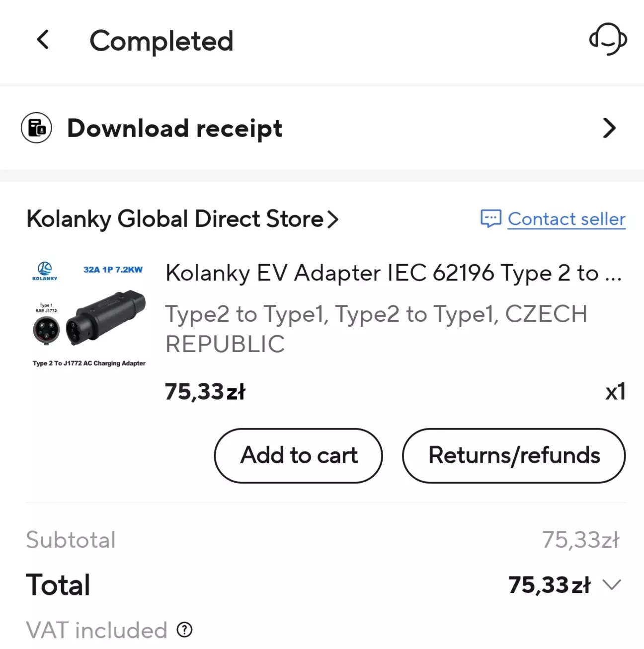Viewport: 644px width, 649px height.
Task: Click the Download receipt label
Action: click(175, 129)
